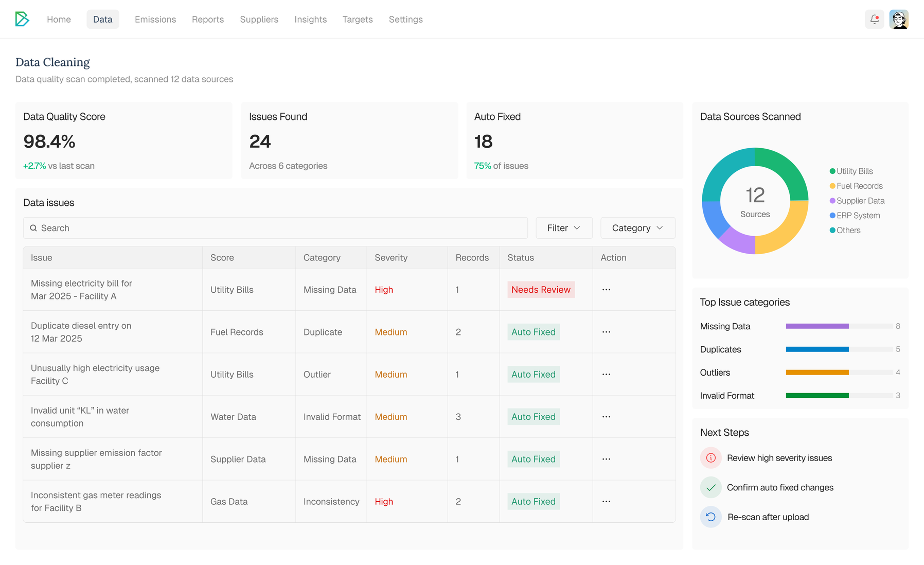Viewport: 924px width, 565px height.
Task: Click the ERP System blue legend dot
Action: pyautogui.click(x=832, y=216)
